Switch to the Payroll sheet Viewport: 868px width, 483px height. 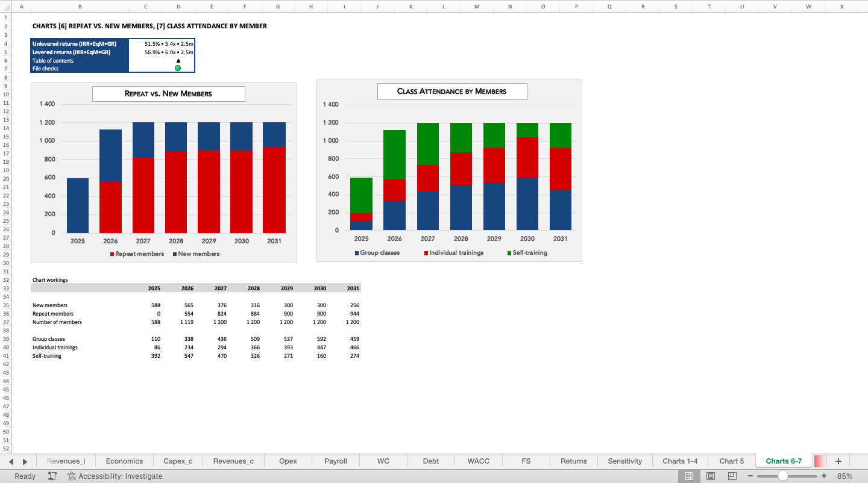click(335, 461)
